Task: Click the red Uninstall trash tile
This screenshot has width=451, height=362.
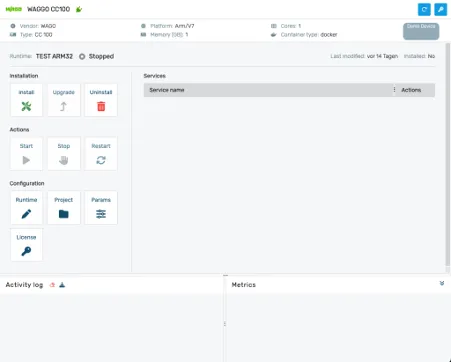Action: click(x=101, y=100)
